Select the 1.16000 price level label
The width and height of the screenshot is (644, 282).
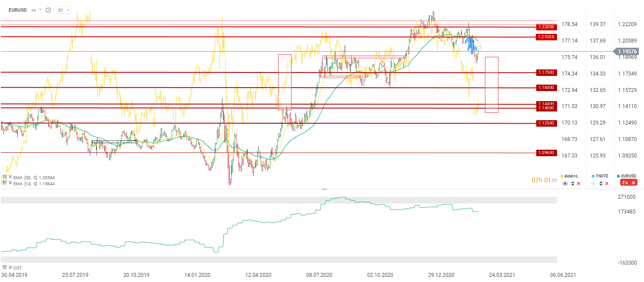[x=547, y=88]
